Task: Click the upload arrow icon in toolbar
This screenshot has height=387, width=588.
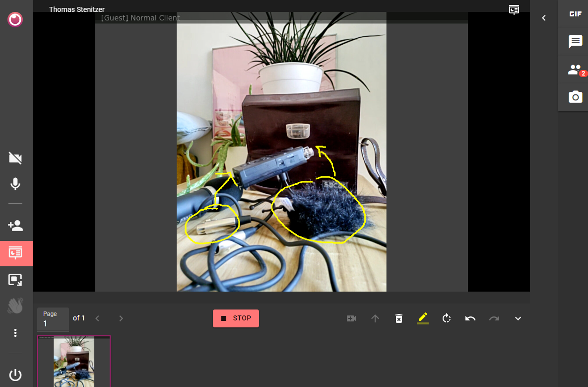Action: tap(375, 318)
